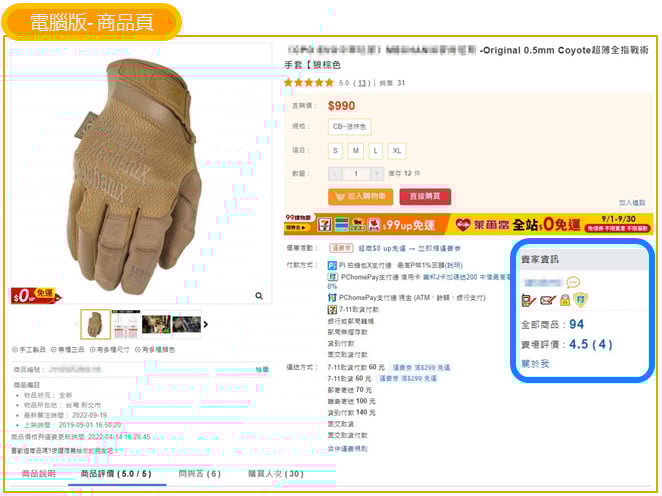
Task: Click the red 直接購買 button
Action: click(425, 196)
